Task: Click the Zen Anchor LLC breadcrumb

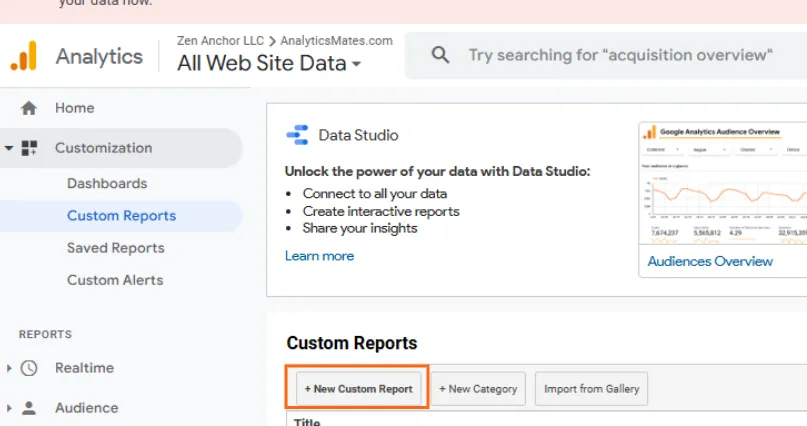Action: click(x=220, y=41)
